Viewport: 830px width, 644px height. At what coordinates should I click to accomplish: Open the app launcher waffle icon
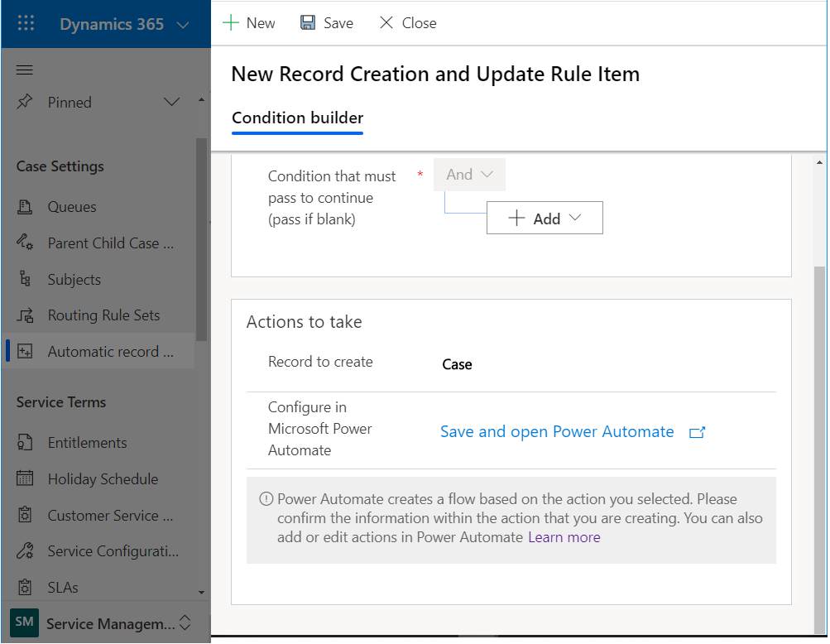26,24
